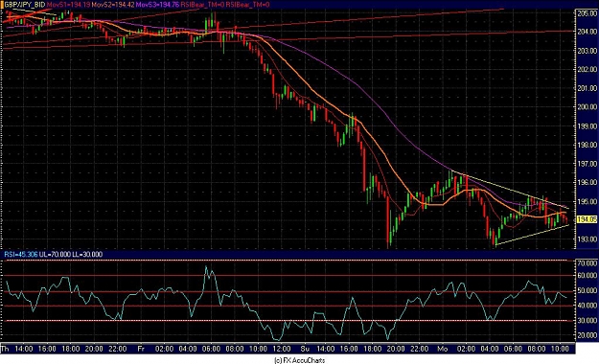Click the 203.00 price axis label
This screenshot has height=364, width=599.
(x=587, y=51)
